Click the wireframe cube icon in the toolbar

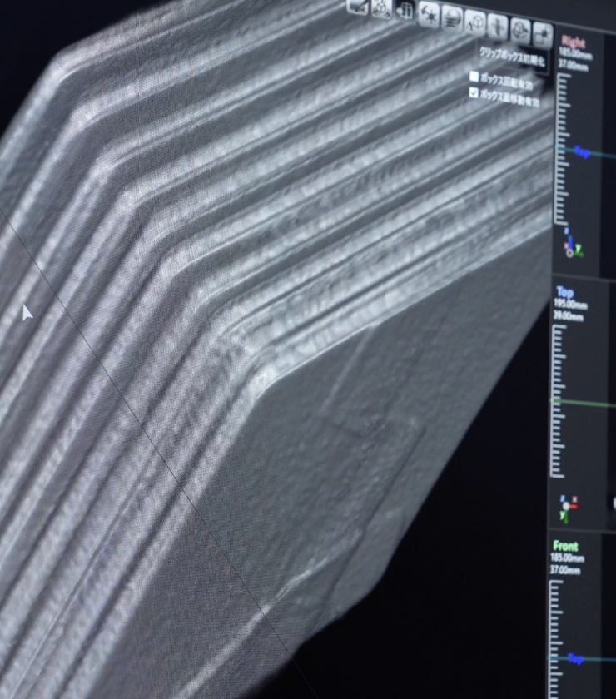tap(382, 7)
